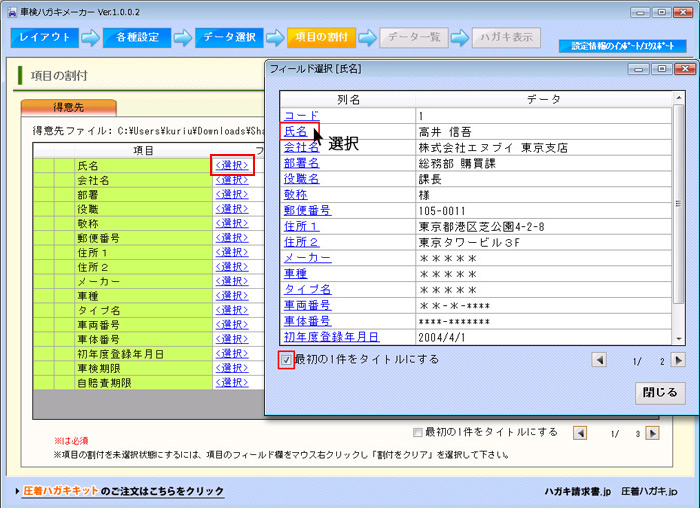Open the データ一覧 step
Viewport: 700px width, 508px height.
(414, 37)
